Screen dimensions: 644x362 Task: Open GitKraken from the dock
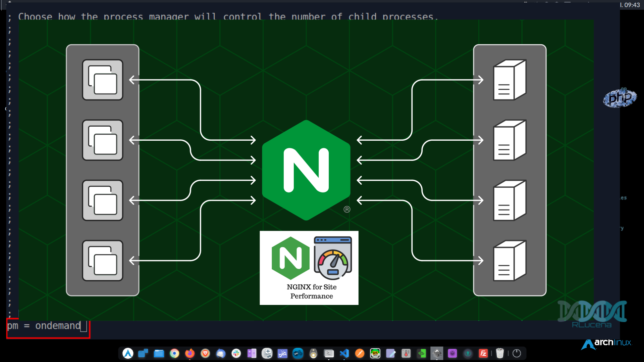[x=468, y=353]
